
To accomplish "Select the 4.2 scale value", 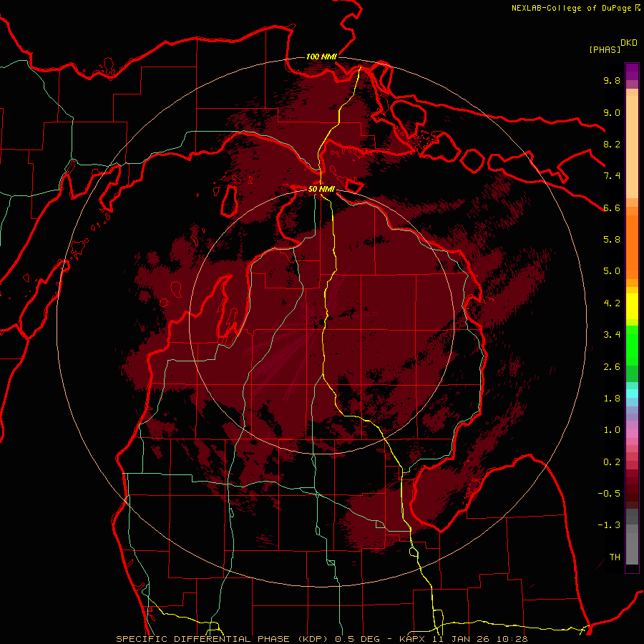I will 612,303.
